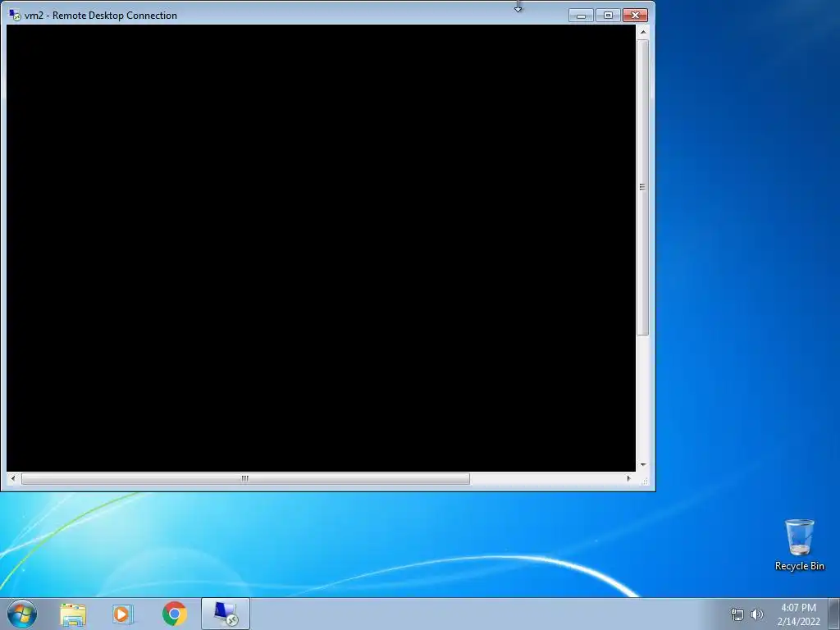Click the vertical scrollbar thumb
The height and width of the screenshot is (630, 840).
643,188
